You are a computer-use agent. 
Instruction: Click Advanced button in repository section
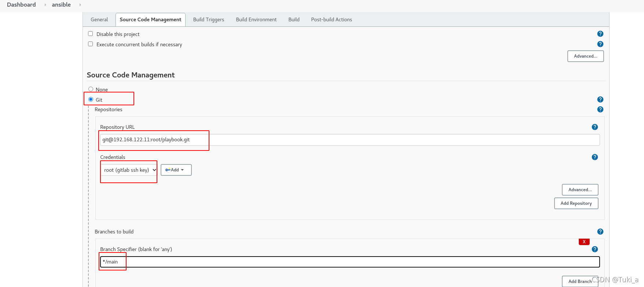(580, 190)
